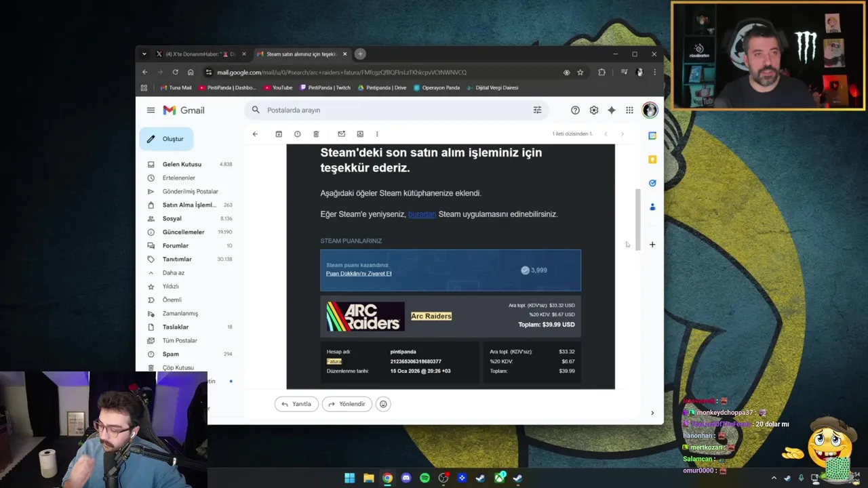The image size is (868, 488).
Task: Reload the page in Chrome
Action: pyautogui.click(x=175, y=72)
